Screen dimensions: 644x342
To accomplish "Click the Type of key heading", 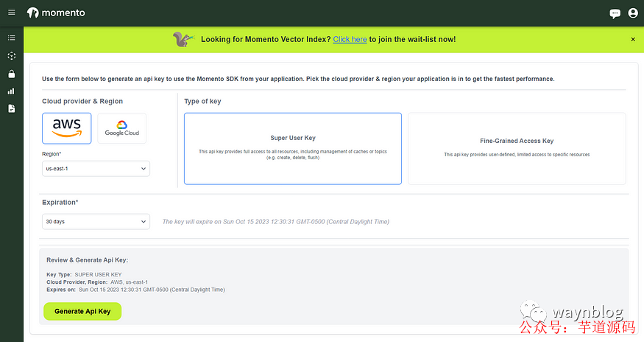I will click(x=202, y=101).
